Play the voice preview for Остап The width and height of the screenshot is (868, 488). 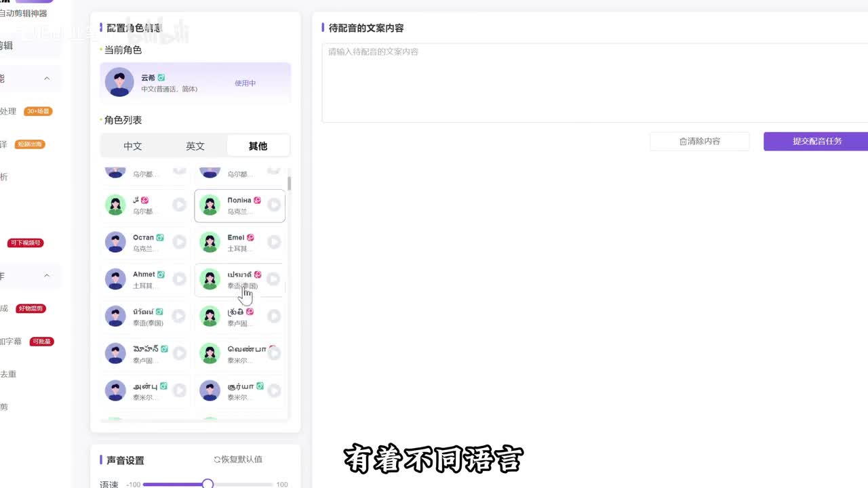pos(179,242)
